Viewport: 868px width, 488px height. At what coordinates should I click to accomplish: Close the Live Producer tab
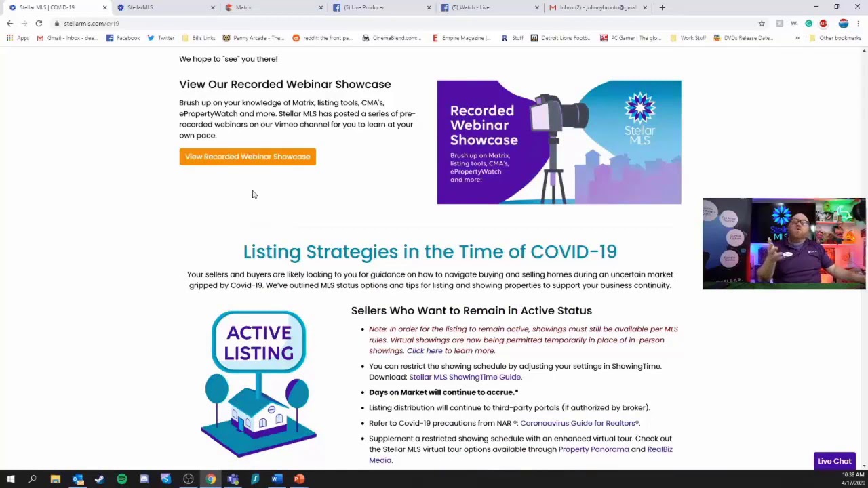429,7
